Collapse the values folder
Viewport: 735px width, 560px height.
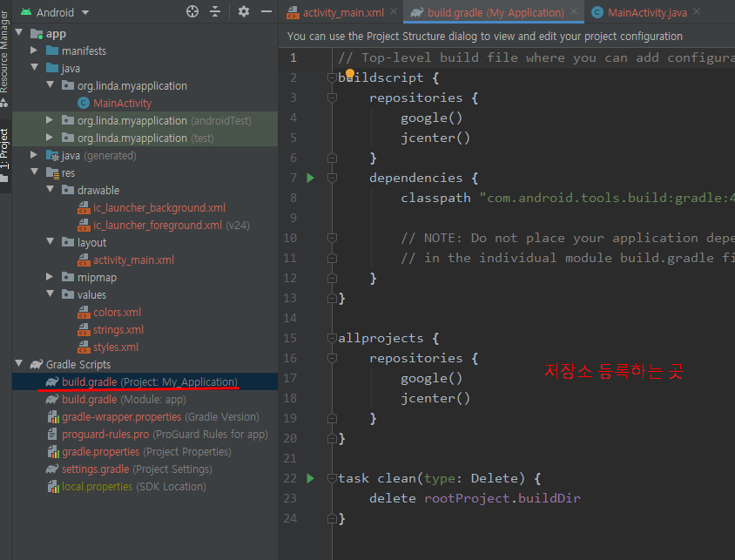(51, 293)
